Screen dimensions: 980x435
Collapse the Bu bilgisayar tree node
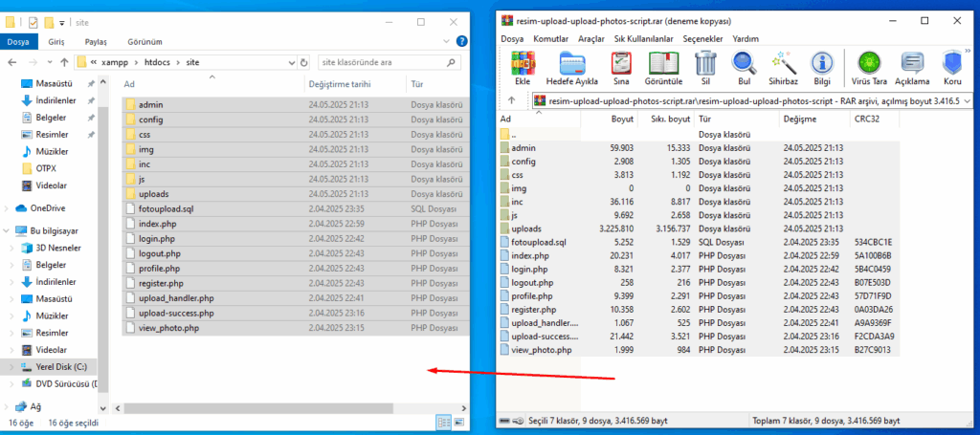(x=7, y=231)
